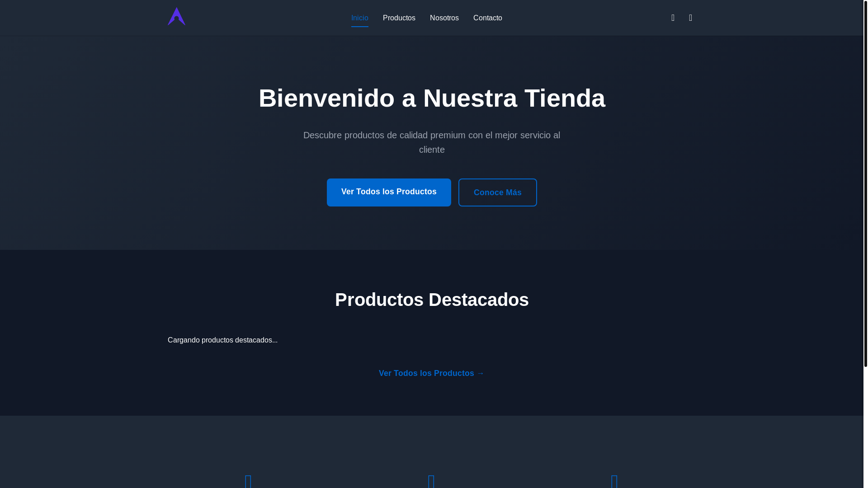Click the left feature icon at bottom

[249, 481]
